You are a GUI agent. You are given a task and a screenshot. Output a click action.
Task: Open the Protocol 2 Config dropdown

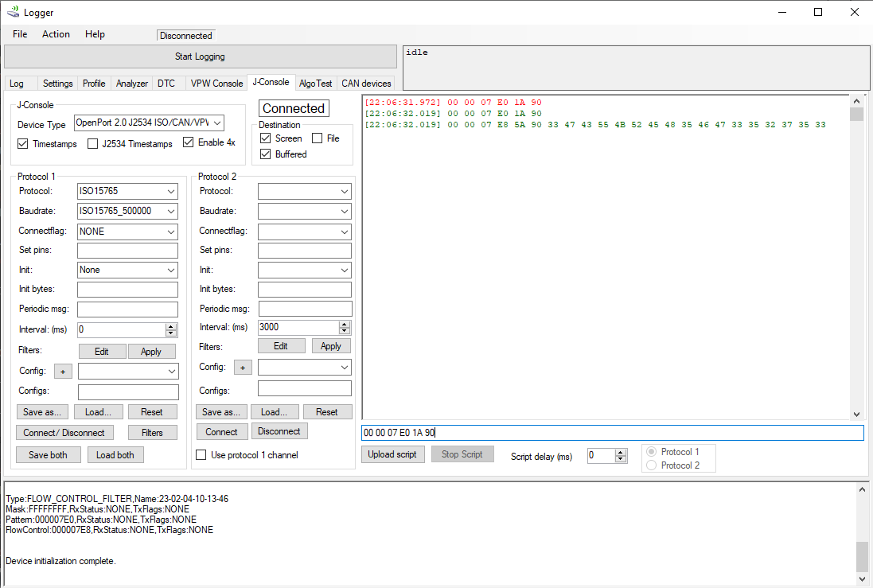click(x=305, y=368)
